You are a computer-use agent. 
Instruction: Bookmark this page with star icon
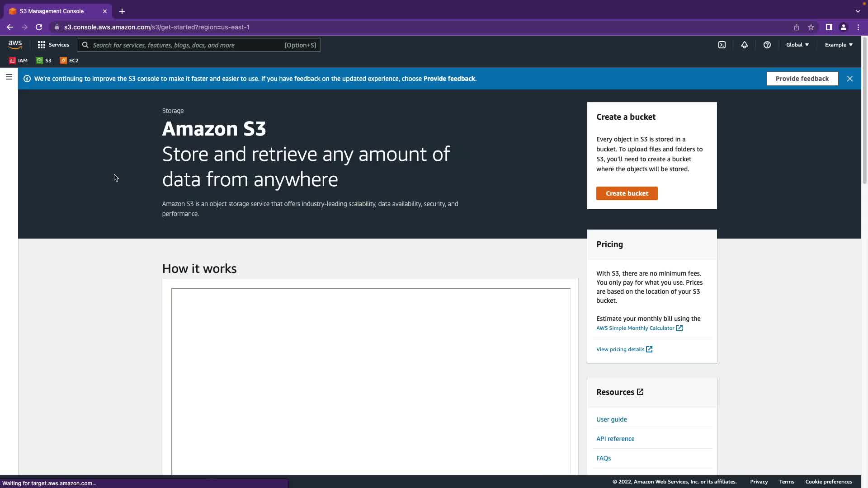(x=811, y=27)
